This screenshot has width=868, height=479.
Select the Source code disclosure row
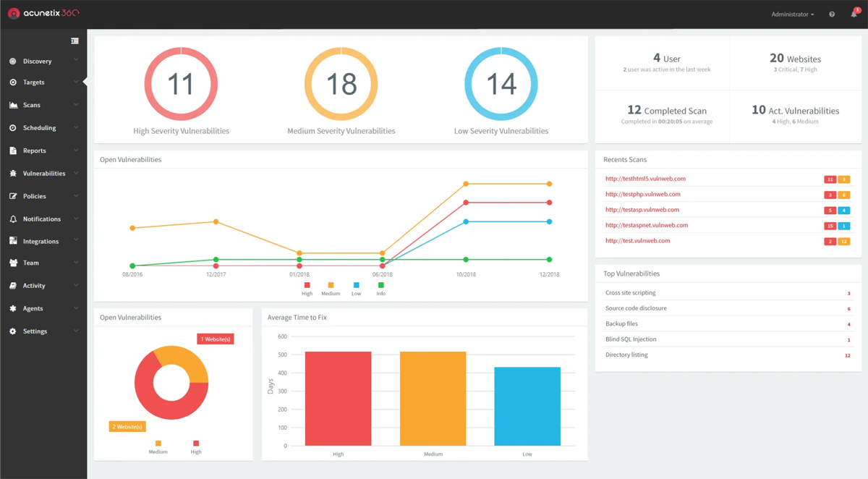pos(728,308)
